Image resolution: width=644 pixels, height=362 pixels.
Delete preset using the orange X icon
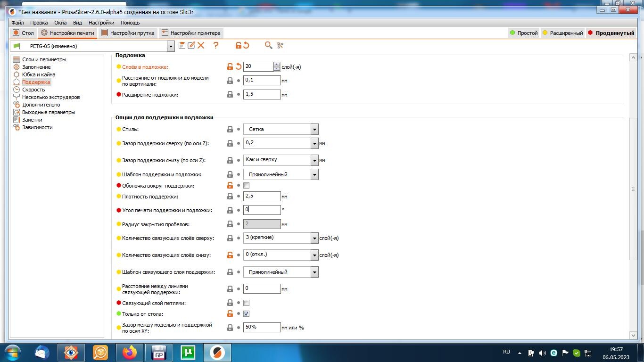(x=201, y=45)
